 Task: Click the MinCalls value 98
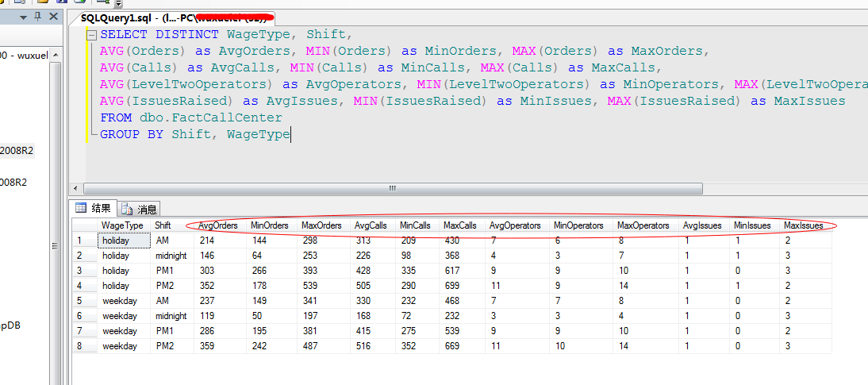point(418,256)
